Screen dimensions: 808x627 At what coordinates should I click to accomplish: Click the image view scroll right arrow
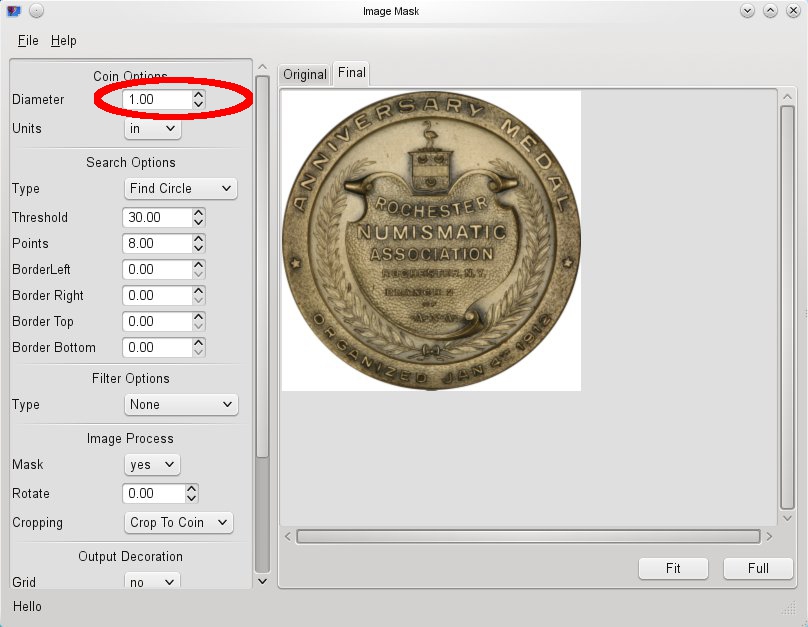click(x=769, y=536)
